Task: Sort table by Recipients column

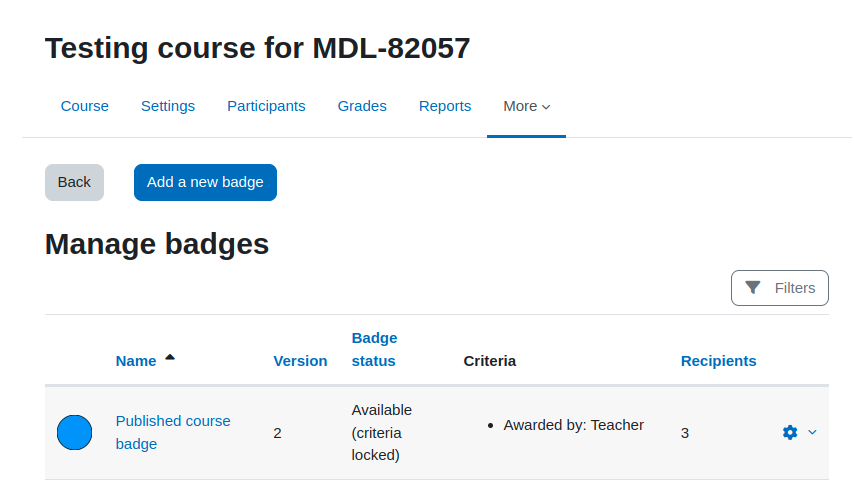Action: coord(718,361)
